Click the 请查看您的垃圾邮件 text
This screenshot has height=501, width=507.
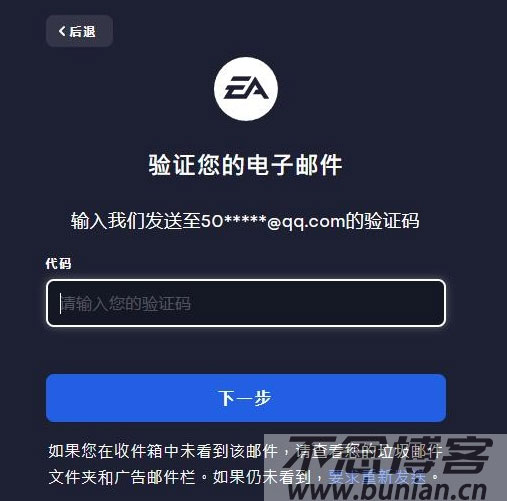click(x=369, y=451)
